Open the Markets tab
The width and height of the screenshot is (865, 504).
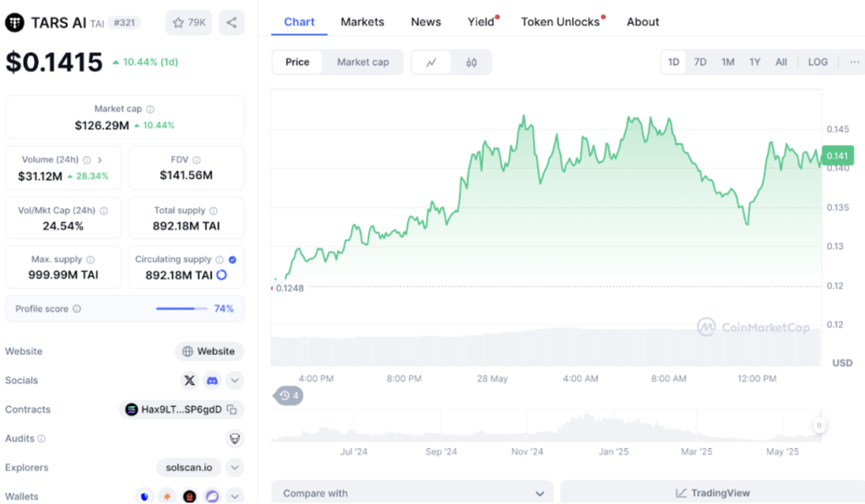click(362, 22)
